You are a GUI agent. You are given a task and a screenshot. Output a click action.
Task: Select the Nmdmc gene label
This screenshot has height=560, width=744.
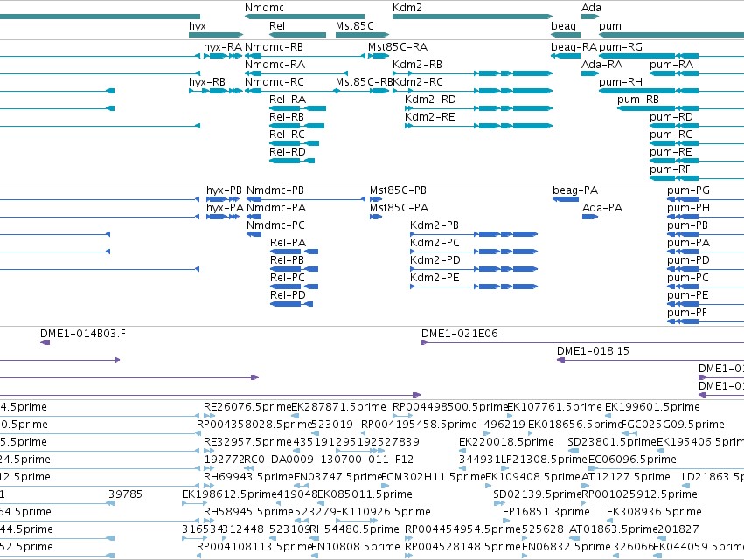point(264,8)
